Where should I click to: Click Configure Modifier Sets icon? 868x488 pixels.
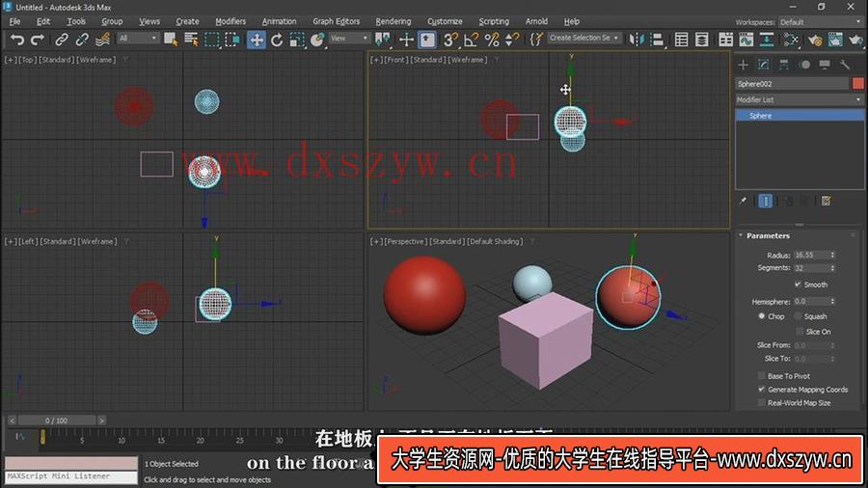[x=826, y=201]
